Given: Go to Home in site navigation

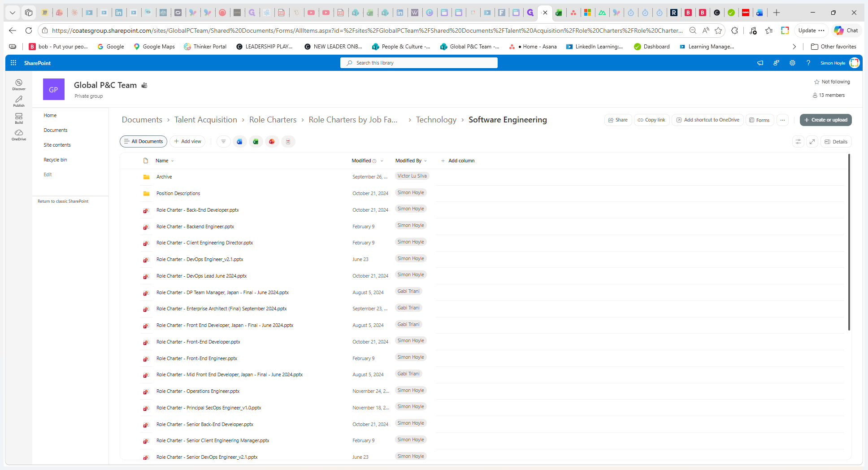Looking at the screenshot, I should click(x=50, y=115).
